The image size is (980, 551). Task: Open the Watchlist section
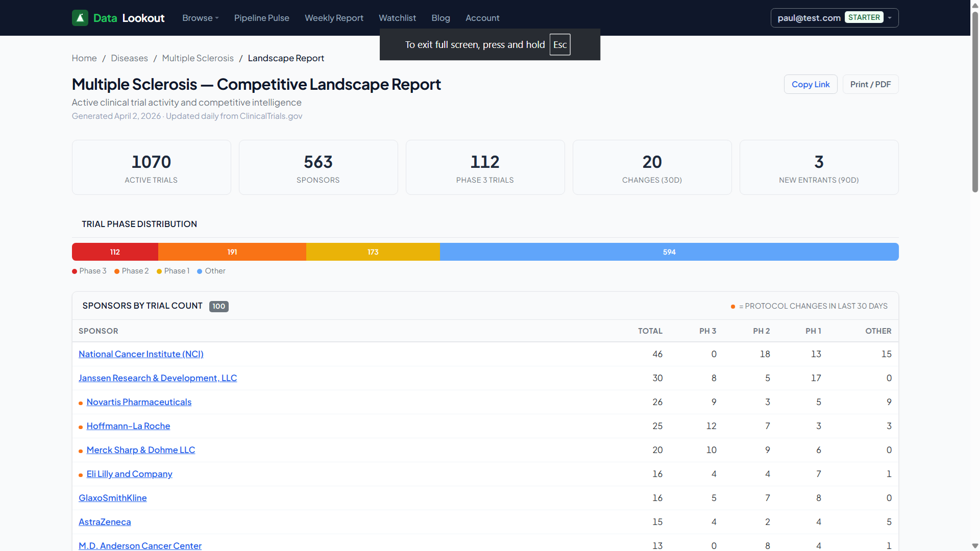pos(397,18)
